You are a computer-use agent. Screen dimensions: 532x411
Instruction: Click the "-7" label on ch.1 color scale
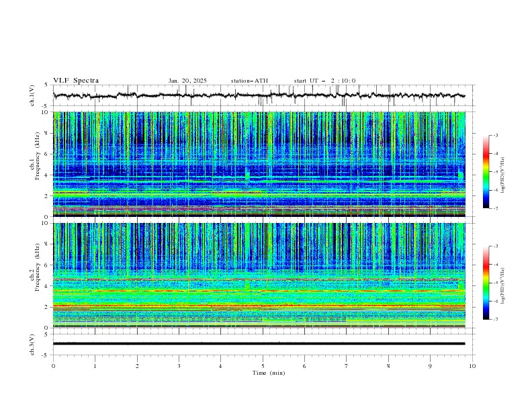pos(495,208)
